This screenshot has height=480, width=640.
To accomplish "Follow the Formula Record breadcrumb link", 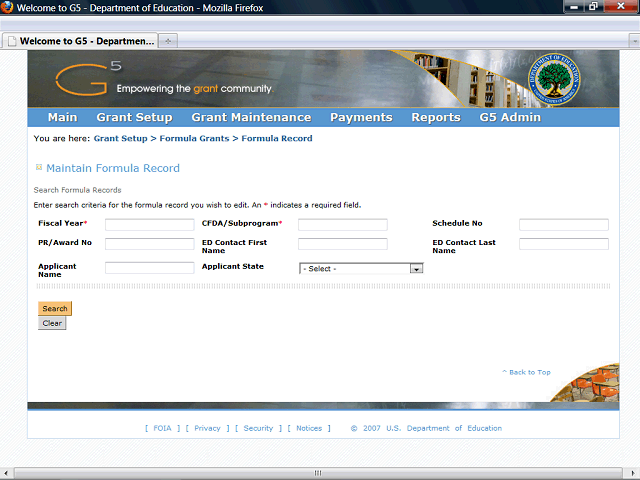I will point(277,138).
